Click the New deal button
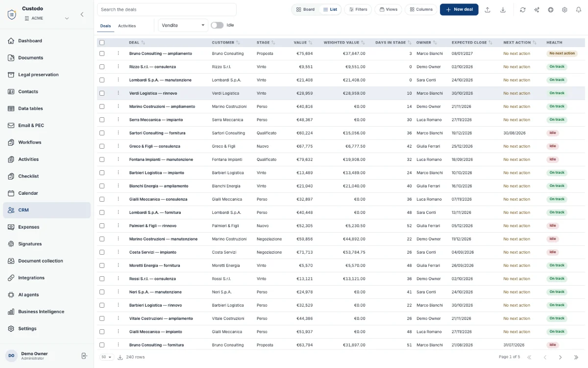Screen dimensions: 588x368 [459, 9]
